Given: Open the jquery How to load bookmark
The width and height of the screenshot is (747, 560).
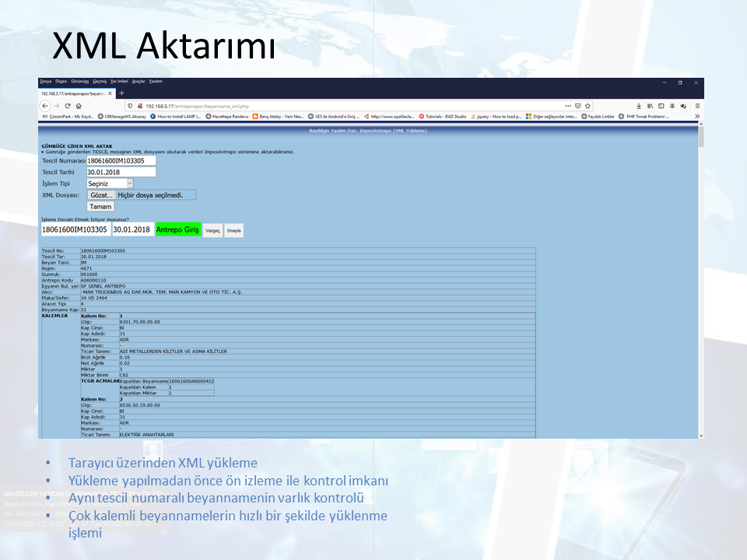Looking at the screenshot, I should 496,116.
